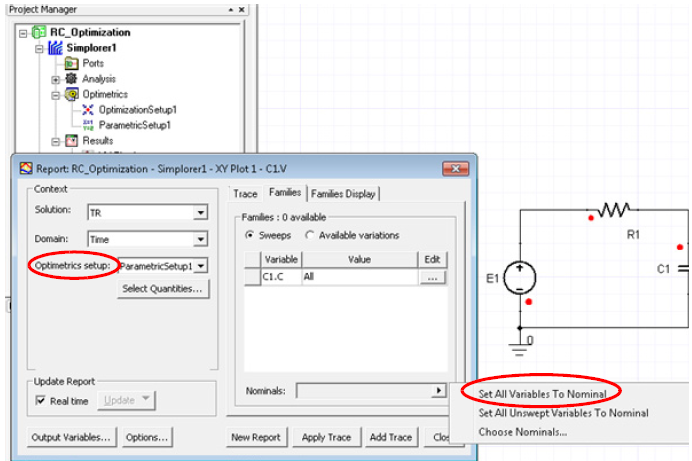Choose the Choose Nominals... menu entry
Viewport: 692px width, 461px height.
[523, 432]
